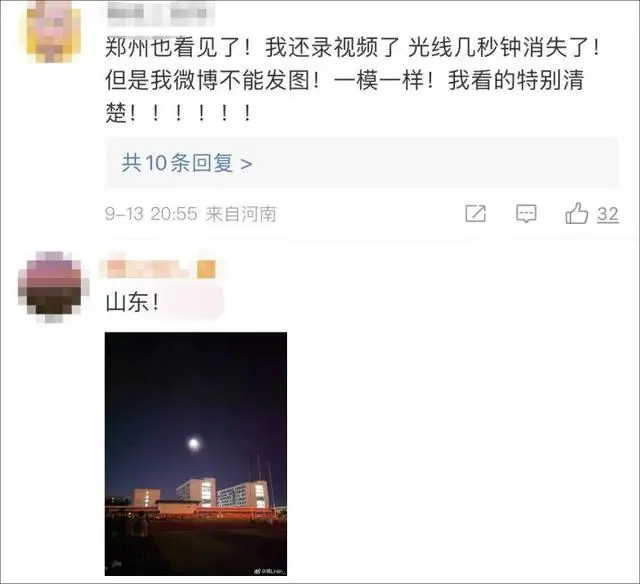Click the bright moon in the photo
The height and width of the screenshot is (584, 640).
tap(194, 443)
